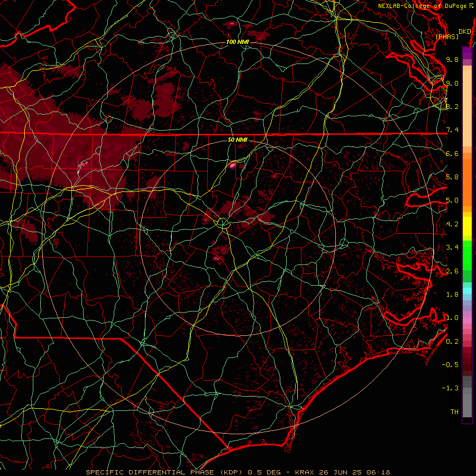
Task: Click the -0.5 value on the color scale
Action: pyautogui.click(x=450, y=365)
